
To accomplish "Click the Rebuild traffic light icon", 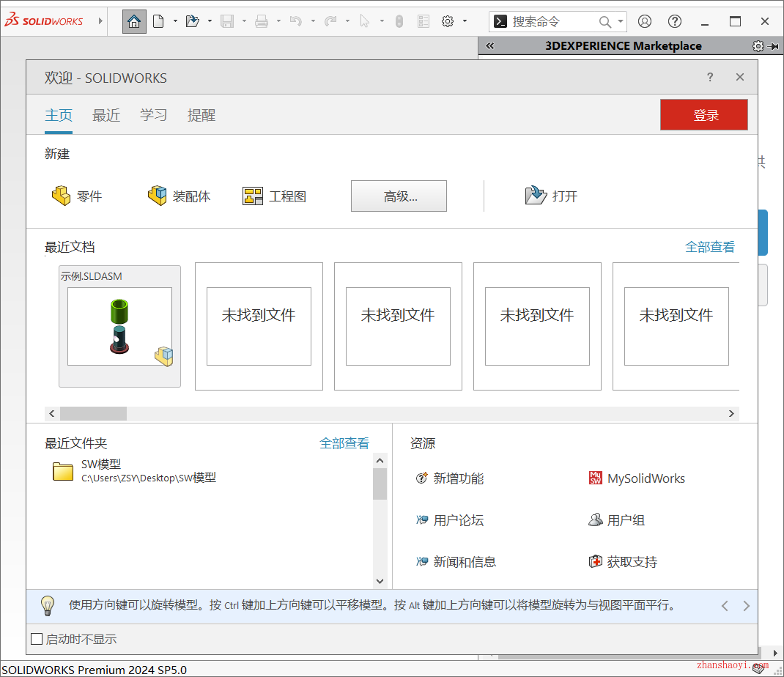I will [399, 21].
